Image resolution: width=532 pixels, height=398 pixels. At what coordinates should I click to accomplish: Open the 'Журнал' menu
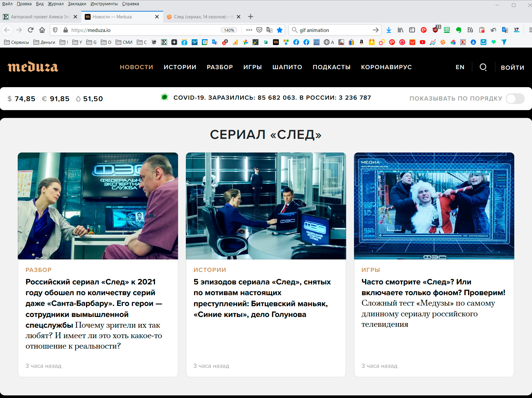tap(55, 4)
